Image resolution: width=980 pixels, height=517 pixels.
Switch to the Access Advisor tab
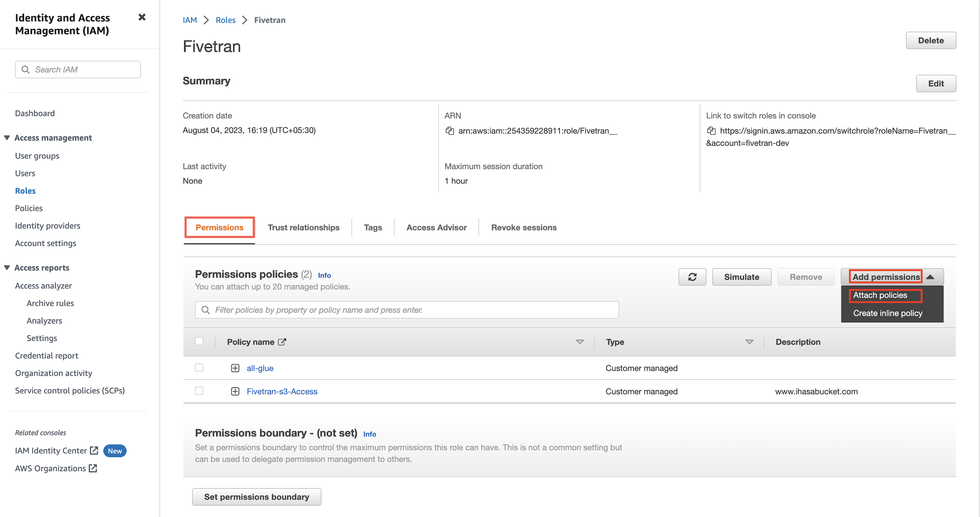pos(437,227)
